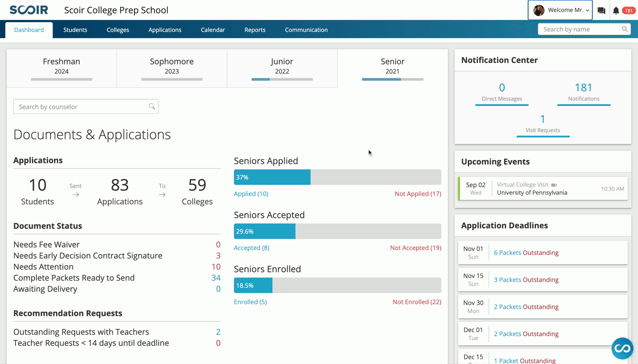
Task: Open the messages chat icon
Action: coord(601,11)
